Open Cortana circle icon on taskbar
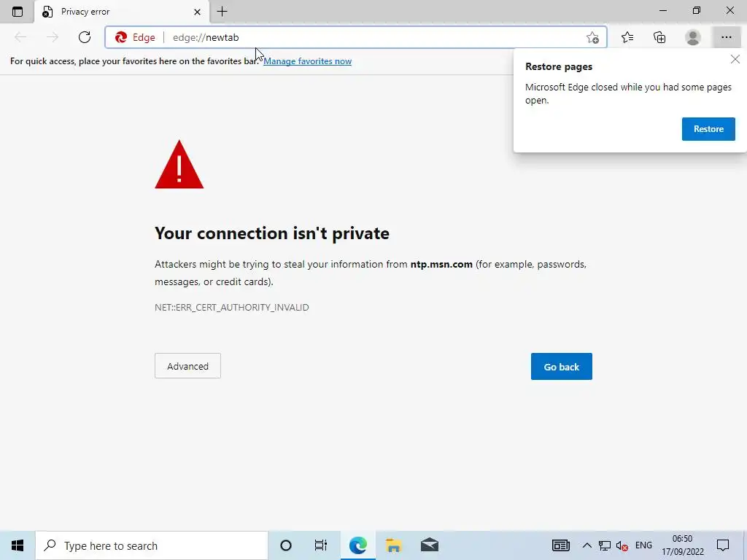Screen dimensions: 747x560 point(286,545)
